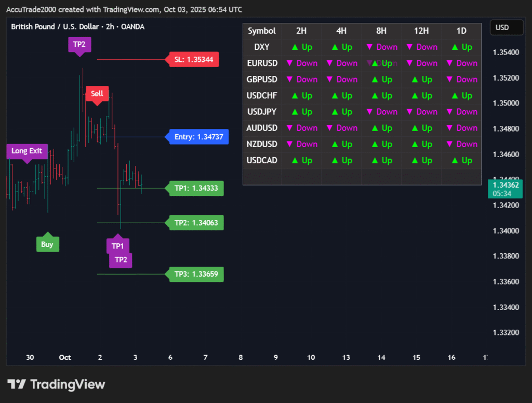Click the current price label 1.34362

(x=506, y=185)
